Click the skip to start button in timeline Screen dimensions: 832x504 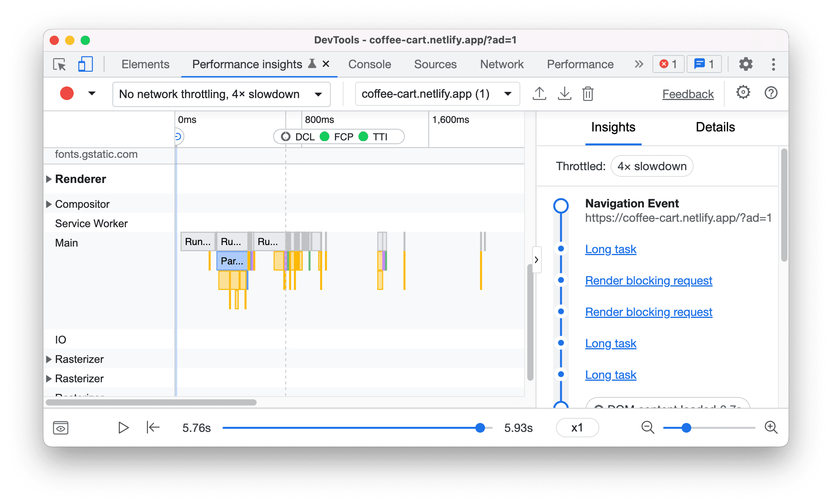(x=152, y=427)
